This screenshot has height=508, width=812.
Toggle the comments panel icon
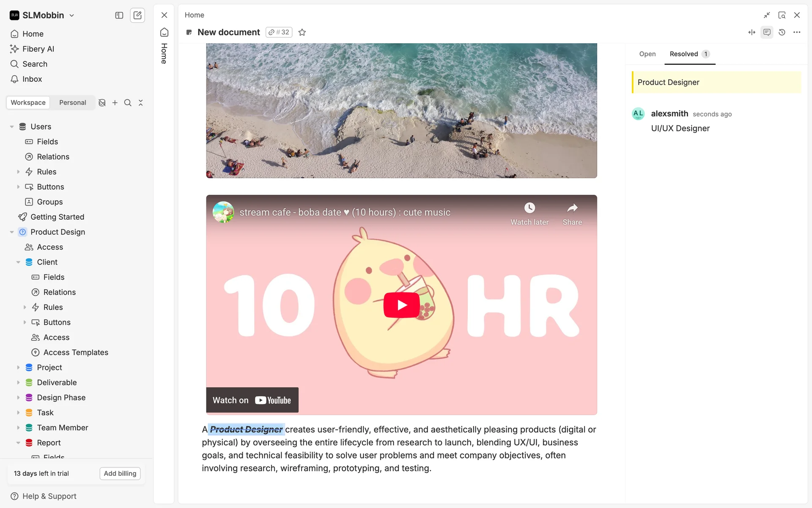click(767, 32)
